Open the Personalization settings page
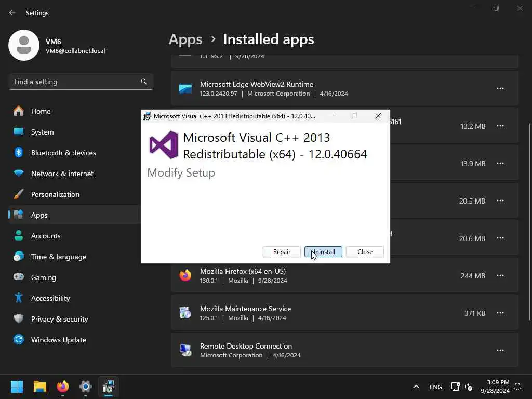 tap(55, 194)
